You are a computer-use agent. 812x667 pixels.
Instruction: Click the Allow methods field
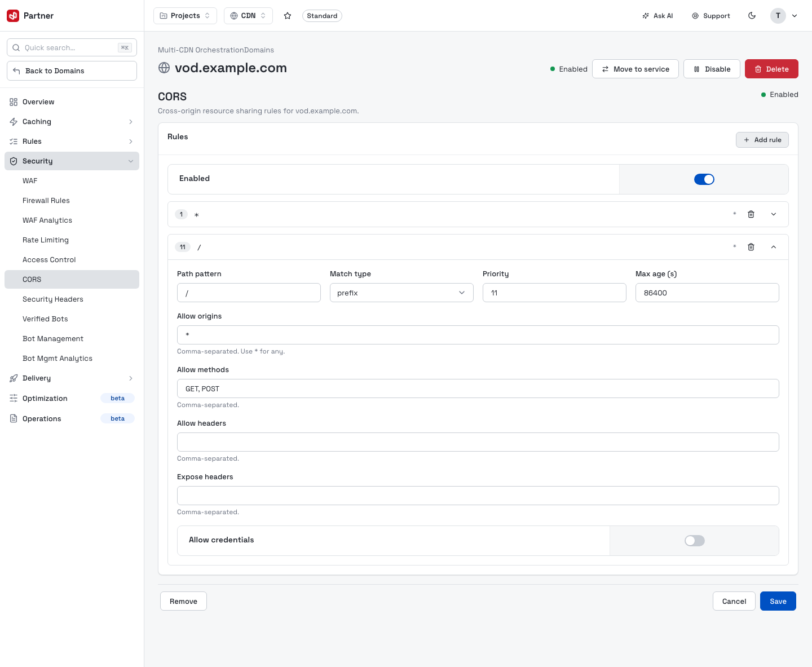(478, 388)
